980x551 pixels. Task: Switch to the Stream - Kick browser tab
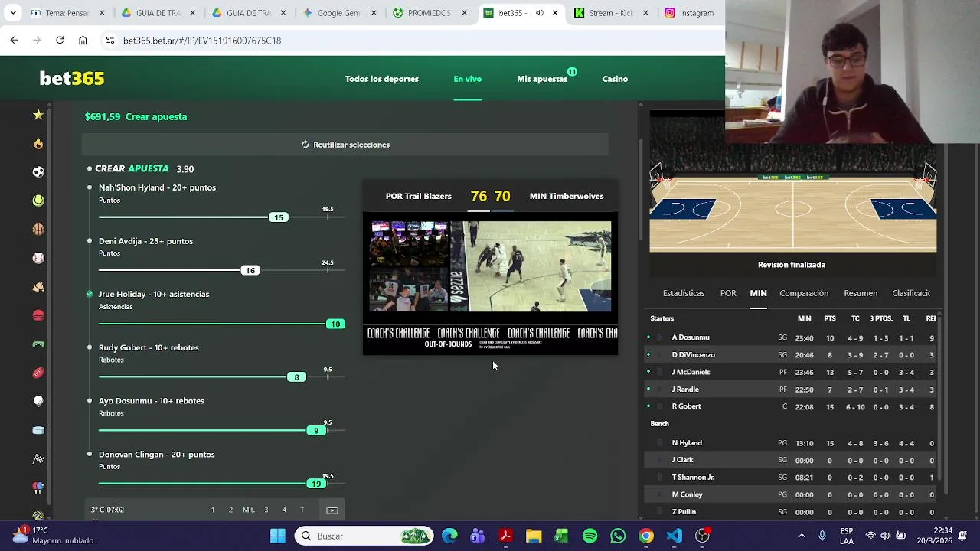(610, 13)
